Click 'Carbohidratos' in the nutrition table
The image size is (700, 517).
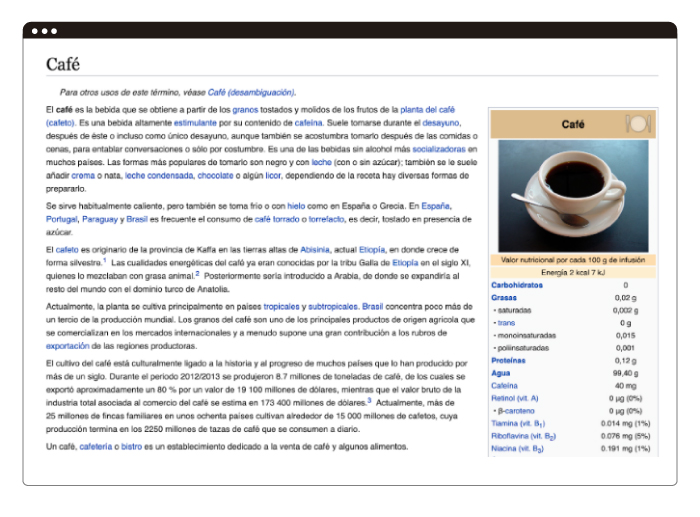coord(517,285)
